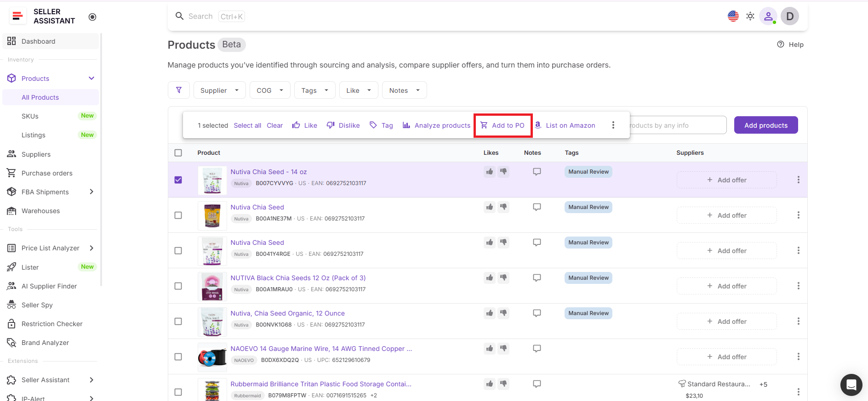This screenshot has width=868, height=401.
Task: Open the Tags filter dropdown
Action: point(315,90)
